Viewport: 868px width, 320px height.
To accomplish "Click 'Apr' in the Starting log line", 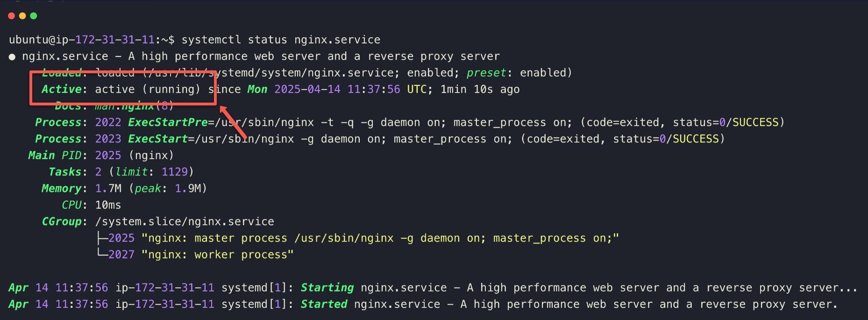I will 19,288.
